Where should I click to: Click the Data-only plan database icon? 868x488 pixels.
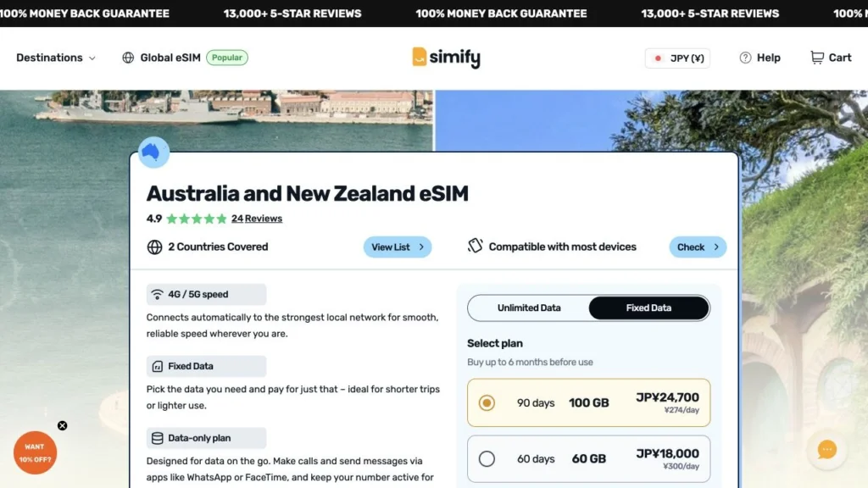(x=157, y=438)
